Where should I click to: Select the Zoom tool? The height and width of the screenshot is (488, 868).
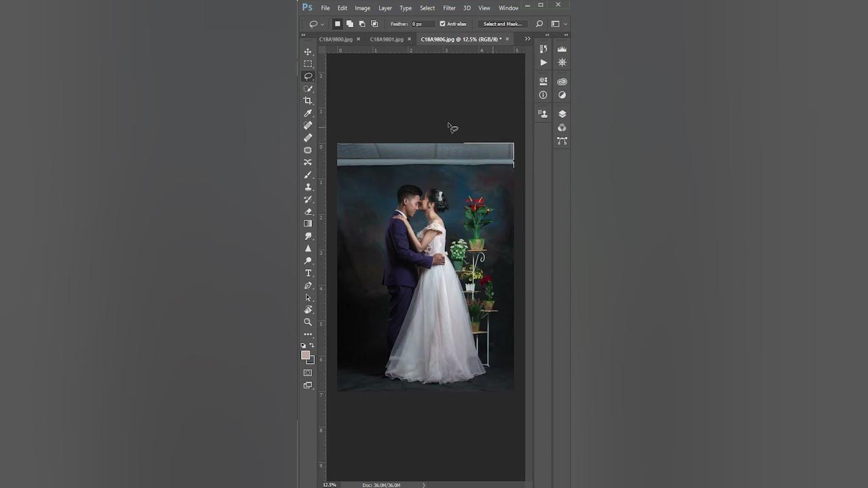click(308, 323)
